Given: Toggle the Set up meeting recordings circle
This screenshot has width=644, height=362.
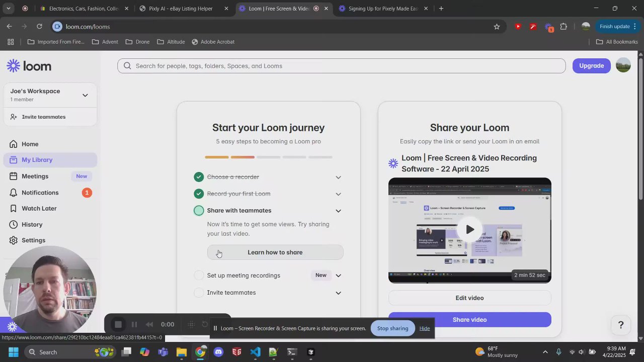Looking at the screenshot, I should (x=199, y=275).
